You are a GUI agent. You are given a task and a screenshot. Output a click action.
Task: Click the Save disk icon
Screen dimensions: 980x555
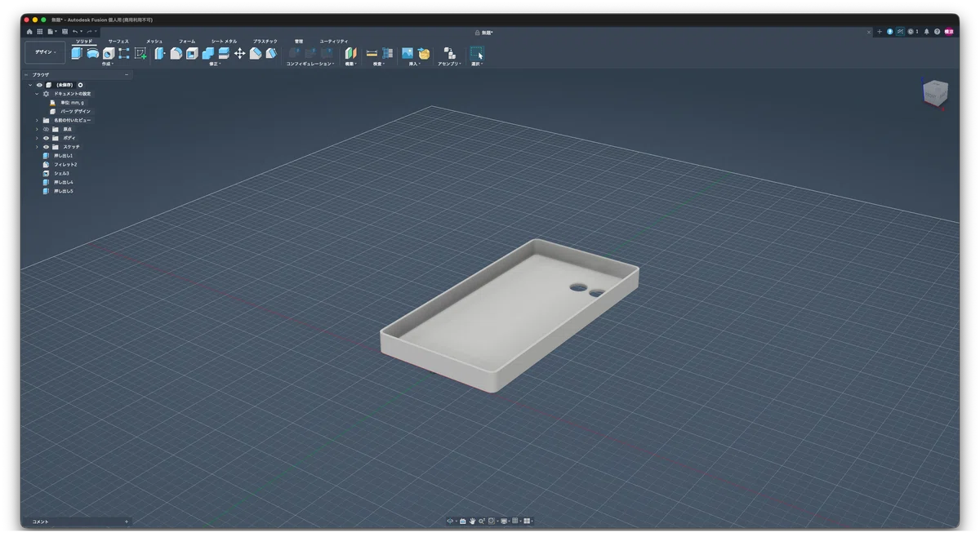click(x=65, y=32)
